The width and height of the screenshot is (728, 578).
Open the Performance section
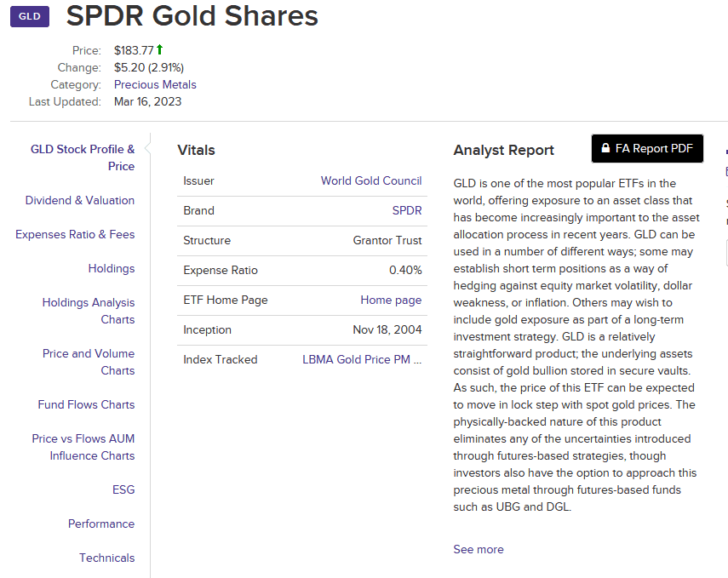pos(101,524)
